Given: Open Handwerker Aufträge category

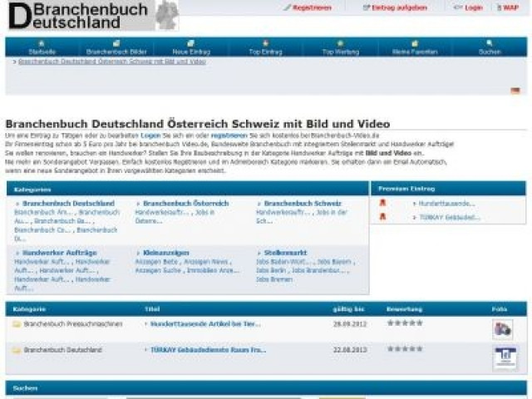Looking at the screenshot, I should pyautogui.click(x=59, y=253).
